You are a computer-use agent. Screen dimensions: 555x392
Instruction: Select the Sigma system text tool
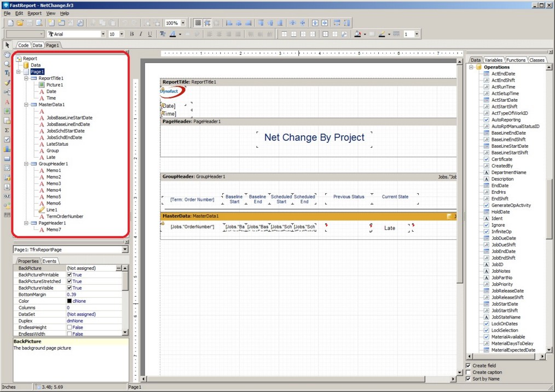pos(7,130)
